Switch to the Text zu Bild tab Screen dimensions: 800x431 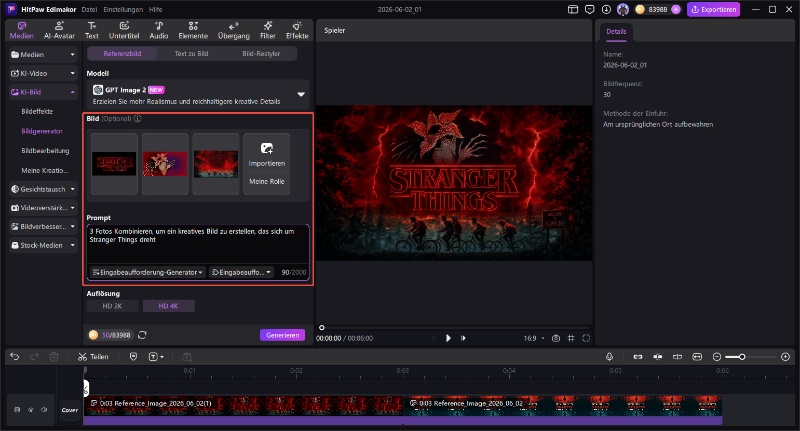click(191, 54)
